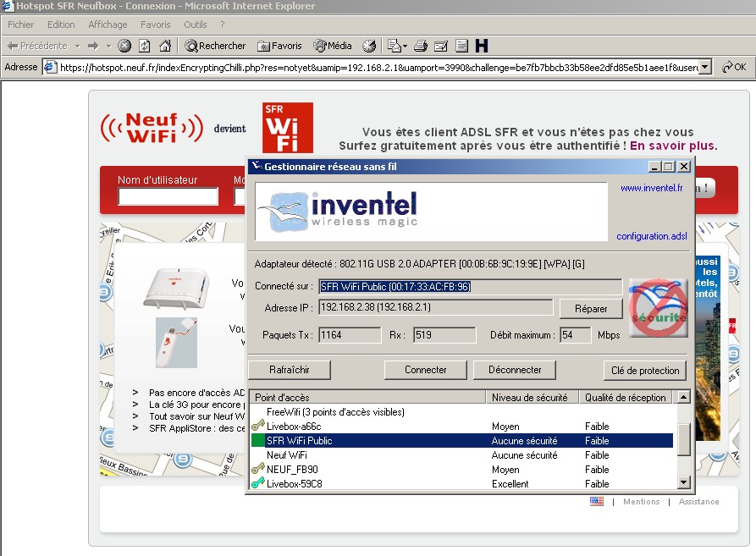The image size is (756, 556).
Task: Open the 'Pas encore d'accès' link
Action: (x=196, y=393)
